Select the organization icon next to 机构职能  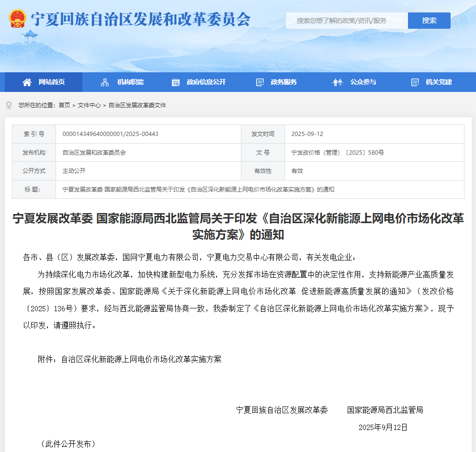[x=104, y=82]
